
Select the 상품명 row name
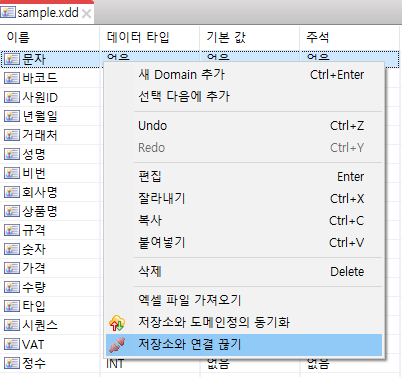click(40, 211)
